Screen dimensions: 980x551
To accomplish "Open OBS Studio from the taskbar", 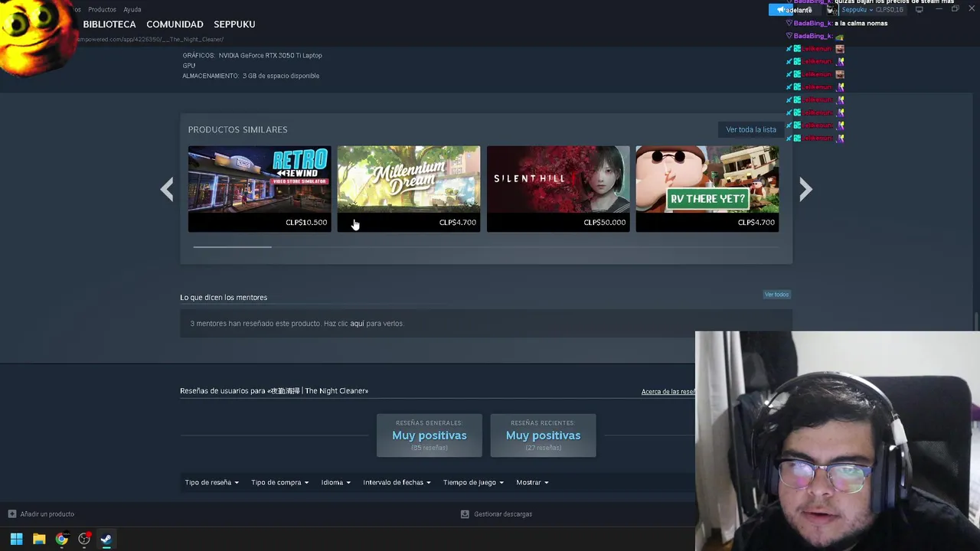I will (84, 539).
